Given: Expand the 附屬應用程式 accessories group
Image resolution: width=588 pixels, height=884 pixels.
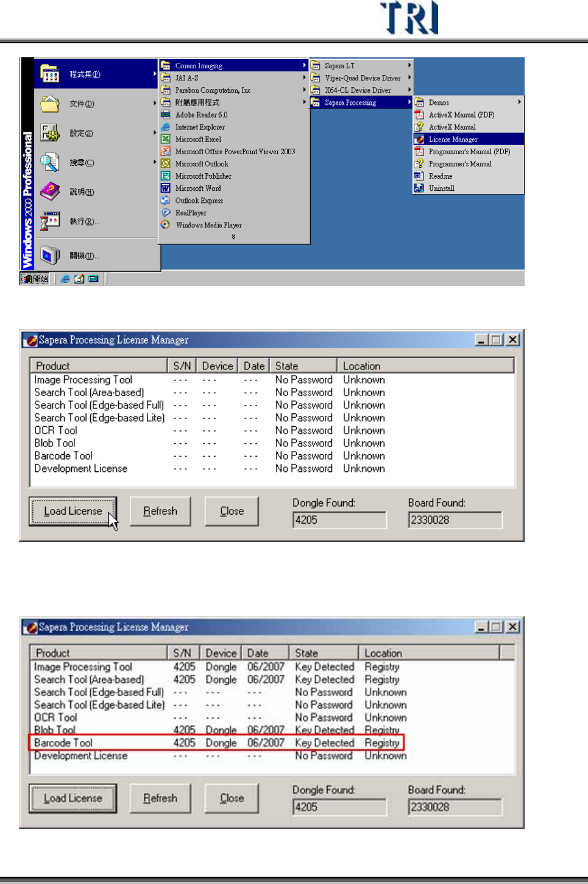Looking at the screenshot, I should (234, 102).
